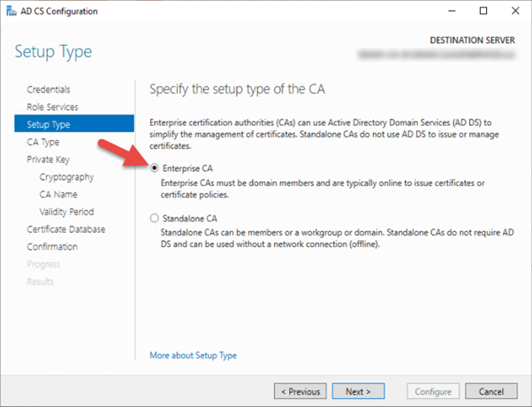Screen dimensions: 532x407
Task: Click the 'Setup Type' page heading
Action: pos(53,52)
